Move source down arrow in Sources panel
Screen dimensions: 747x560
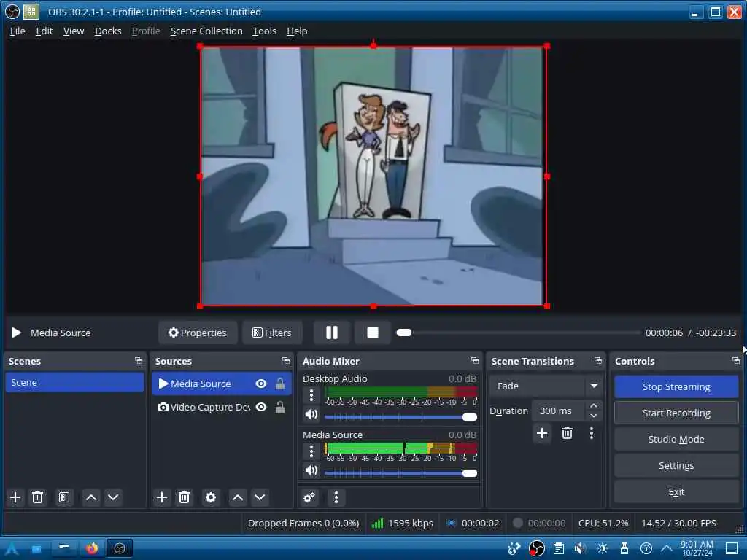click(x=260, y=497)
